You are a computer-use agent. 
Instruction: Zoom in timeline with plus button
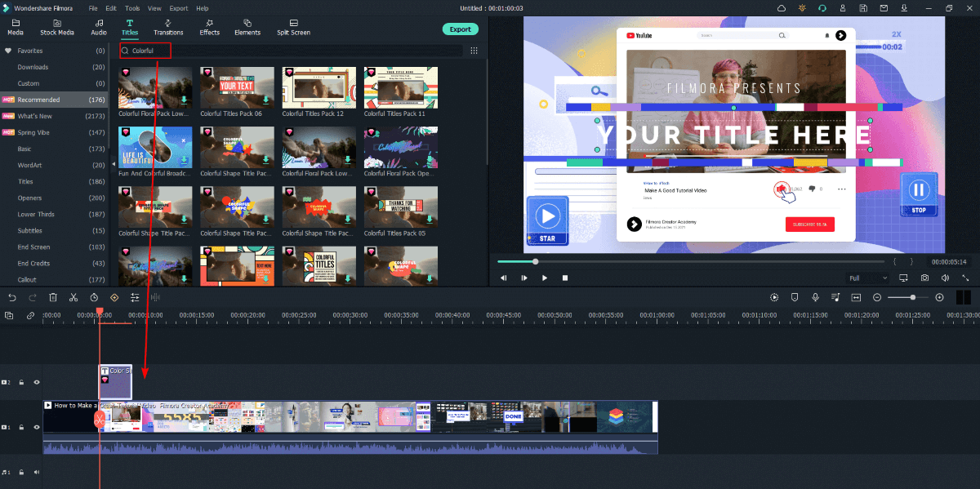click(939, 298)
